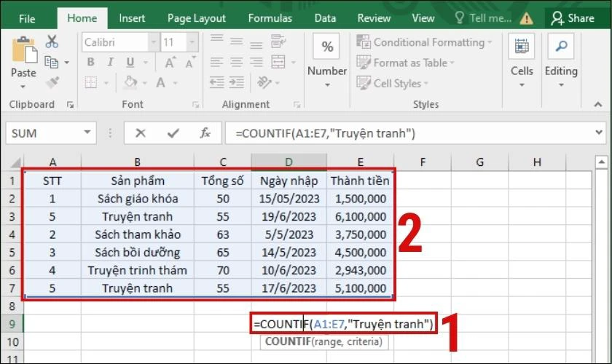612x364 pixels.
Task: Center text horizontally
Action: pos(236,62)
